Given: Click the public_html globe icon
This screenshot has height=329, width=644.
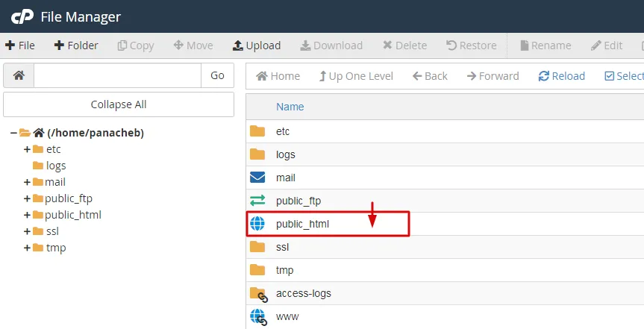Looking at the screenshot, I should point(257,224).
